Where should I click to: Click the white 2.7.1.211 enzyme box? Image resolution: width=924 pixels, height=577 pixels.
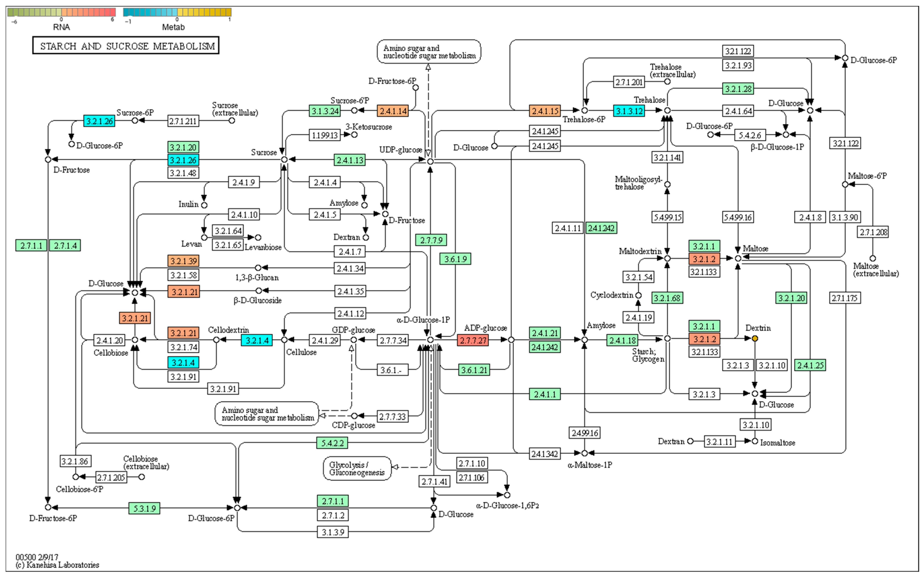pyautogui.click(x=183, y=121)
